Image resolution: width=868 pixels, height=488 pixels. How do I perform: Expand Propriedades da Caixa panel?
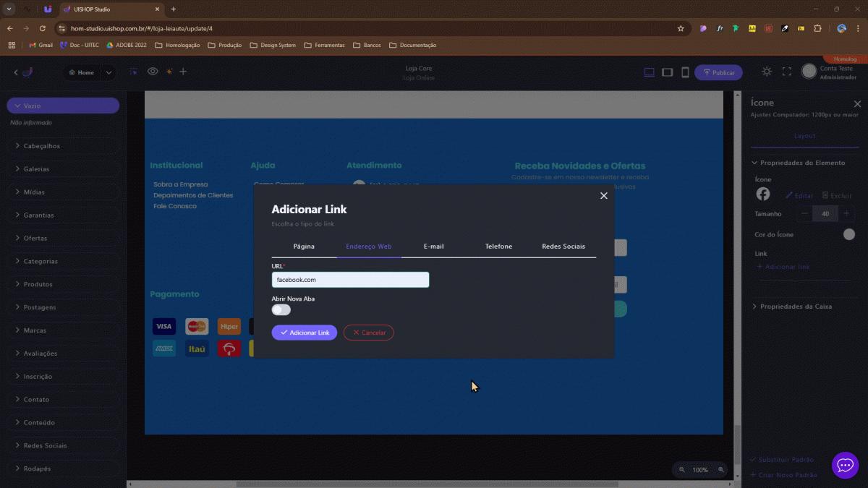point(796,307)
